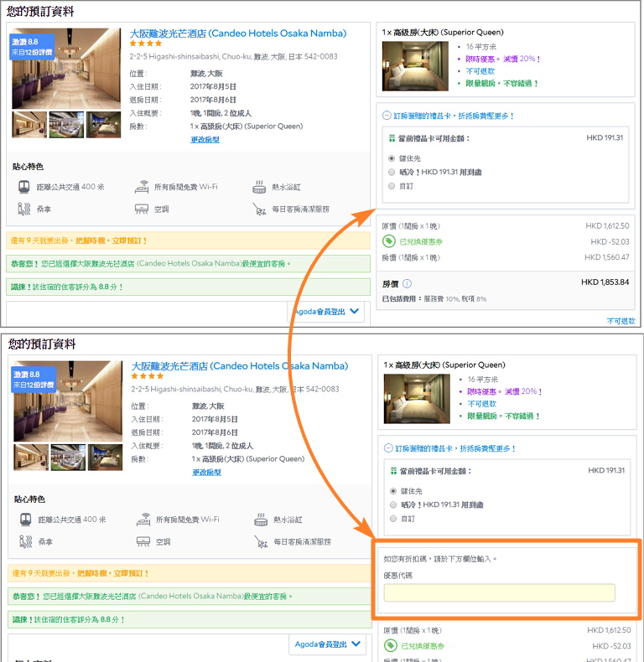Collapse the 訂房獲贈的禮品卡 section in lower panel
Viewport: 644px width, 662px height.
[x=387, y=448]
